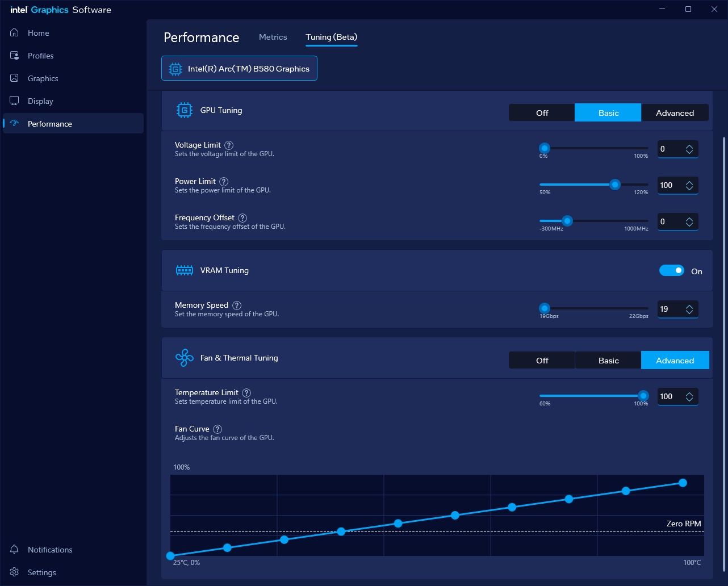Open Notifications from the sidebar
The width and height of the screenshot is (728, 586).
[x=73, y=550]
